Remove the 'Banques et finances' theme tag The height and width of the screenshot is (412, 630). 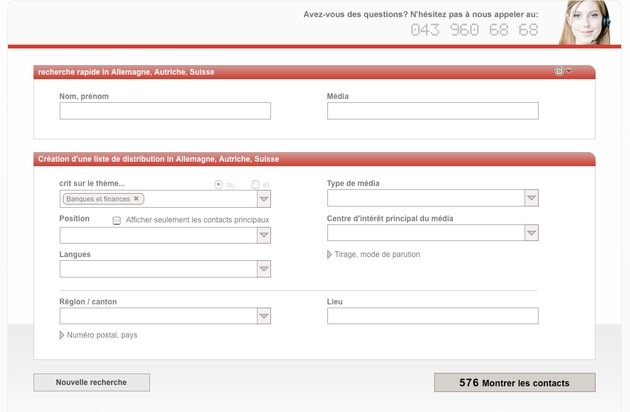tap(137, 199)
